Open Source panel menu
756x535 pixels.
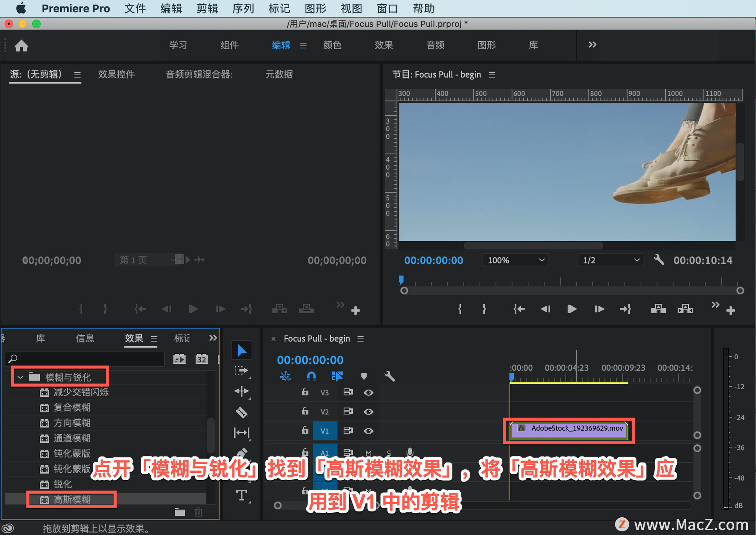(77, 74)
